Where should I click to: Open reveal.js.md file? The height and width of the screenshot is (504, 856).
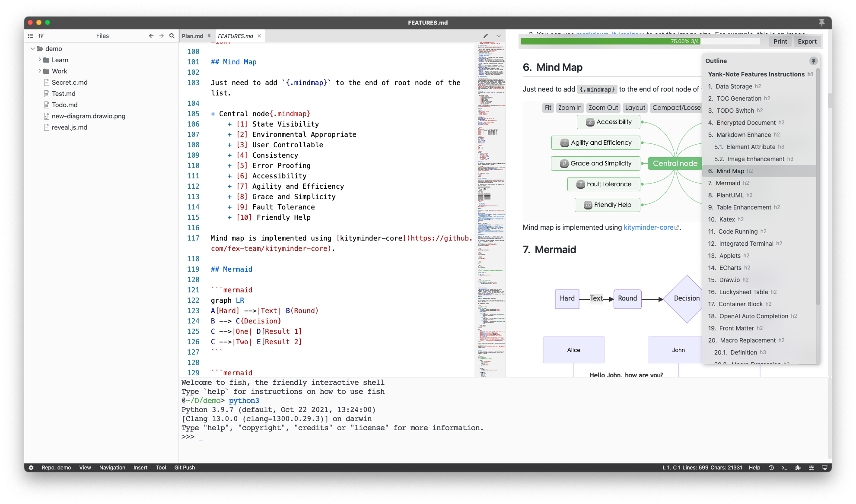point(70,127)
